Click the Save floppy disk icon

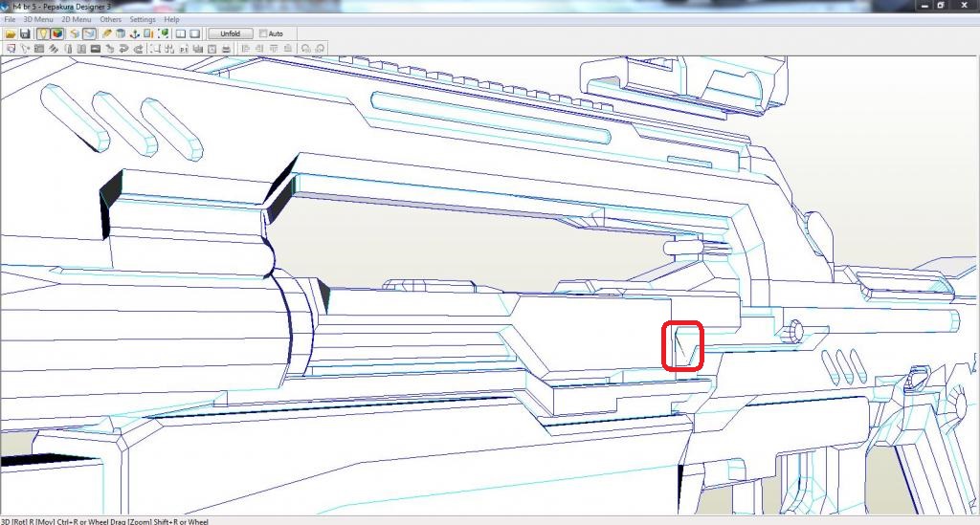pos(25,33)
